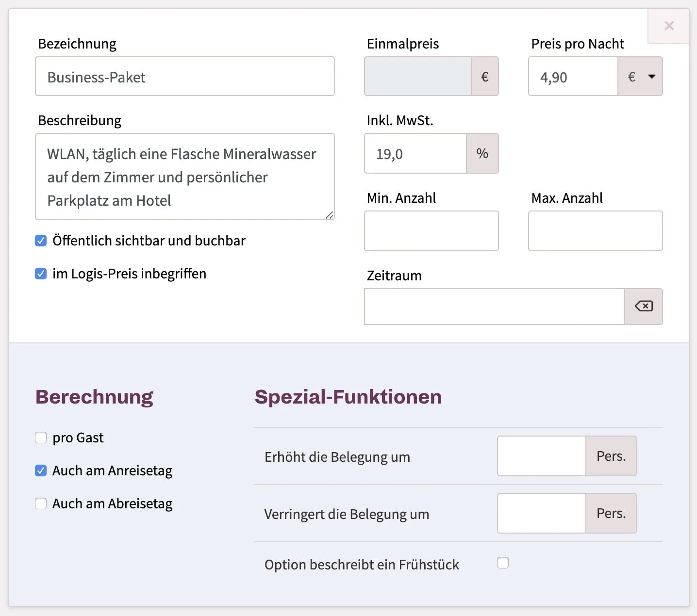The height and width of the screenshot is (616, 697).
Task: Uncheck Öffentlich sichtbar und buchbar
Action: pos(41,241)
